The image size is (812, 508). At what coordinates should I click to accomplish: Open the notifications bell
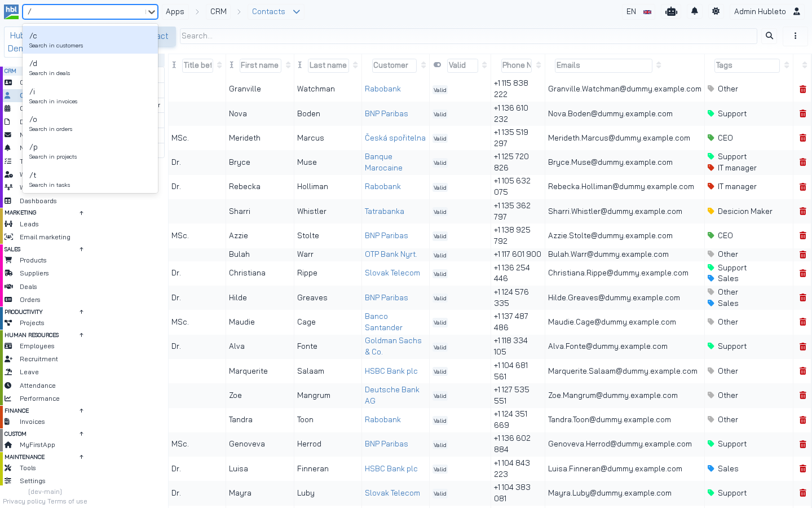695,11
